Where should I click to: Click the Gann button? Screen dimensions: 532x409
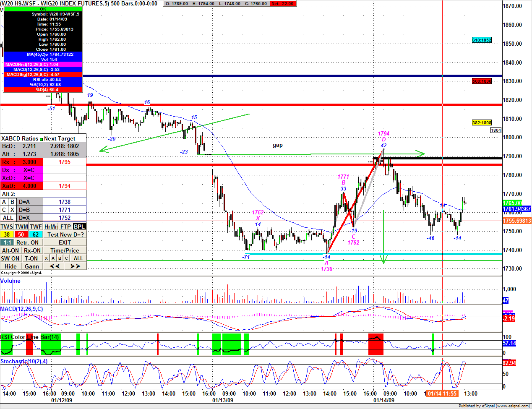(32, 266)
